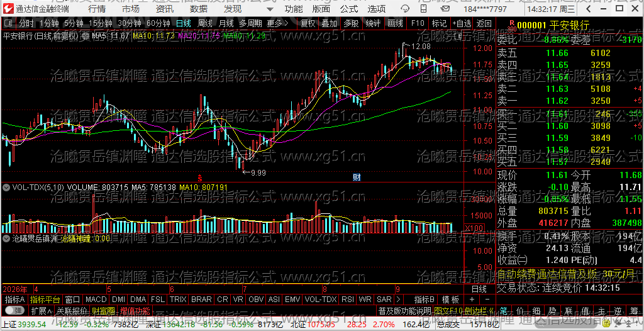The image size is (644, 331).
Task: Open 普及版功能说明 link
Action: pos(404,310)
